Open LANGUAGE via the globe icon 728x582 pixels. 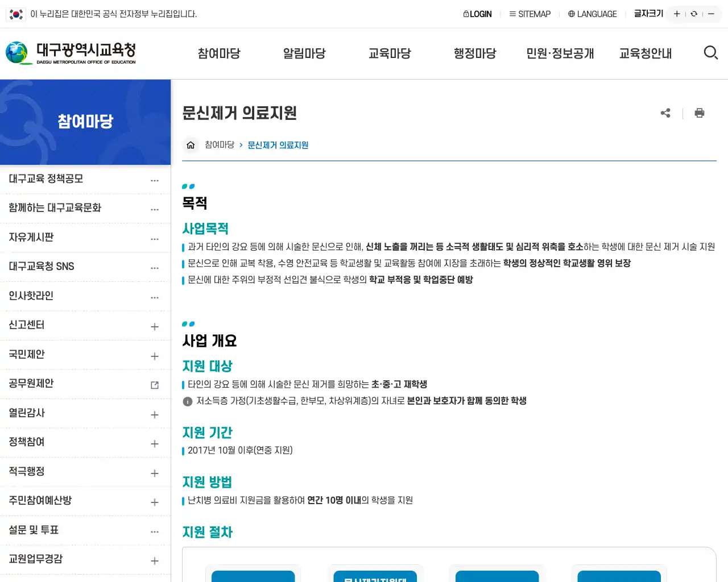point(570,14)
